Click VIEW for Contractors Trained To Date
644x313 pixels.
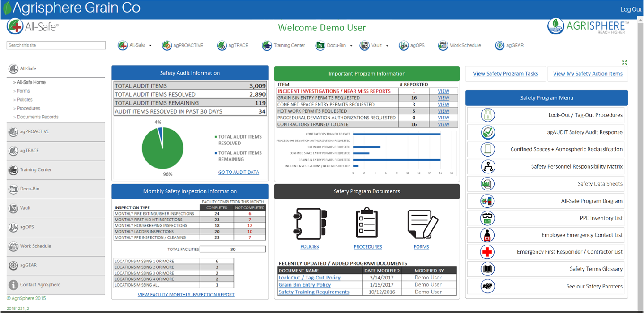[x=444, y=125]
